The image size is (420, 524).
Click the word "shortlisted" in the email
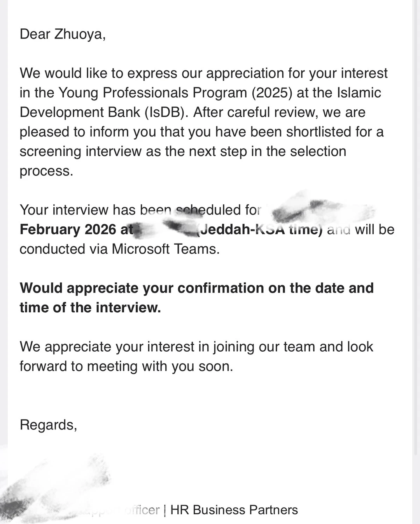[x=319, y=132]
